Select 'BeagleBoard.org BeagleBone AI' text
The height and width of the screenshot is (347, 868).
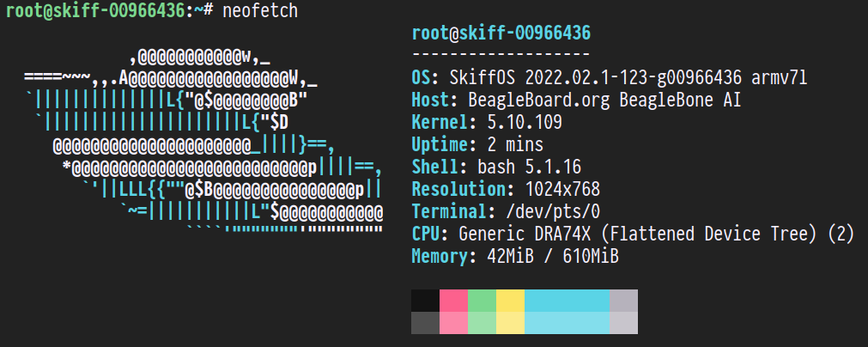coord(604,100)
